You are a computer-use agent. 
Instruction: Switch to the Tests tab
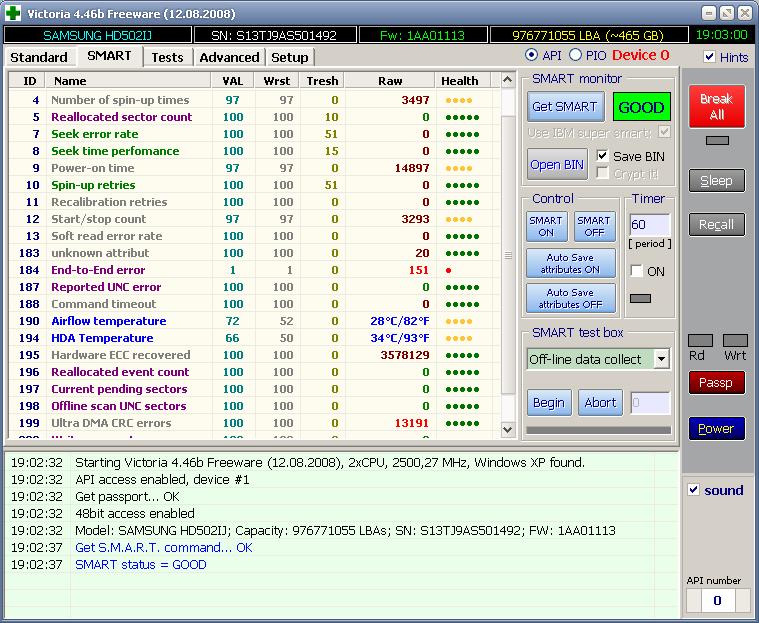click(x=167, y=57)
